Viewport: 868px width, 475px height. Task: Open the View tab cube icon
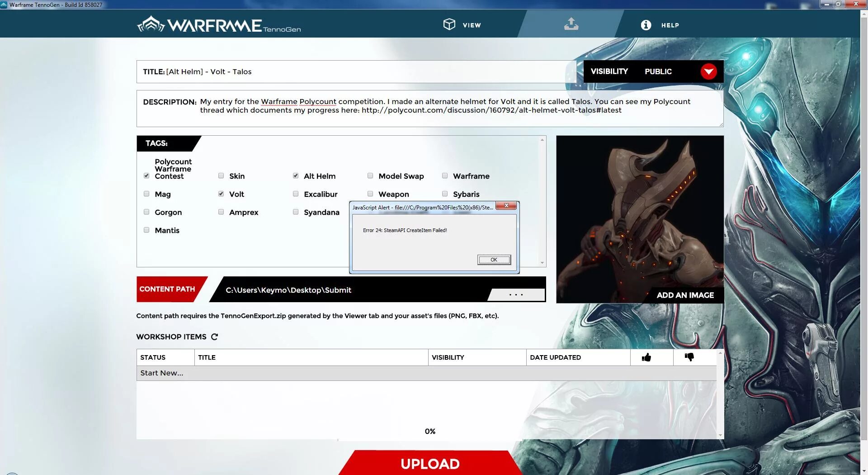coord(449,24)
